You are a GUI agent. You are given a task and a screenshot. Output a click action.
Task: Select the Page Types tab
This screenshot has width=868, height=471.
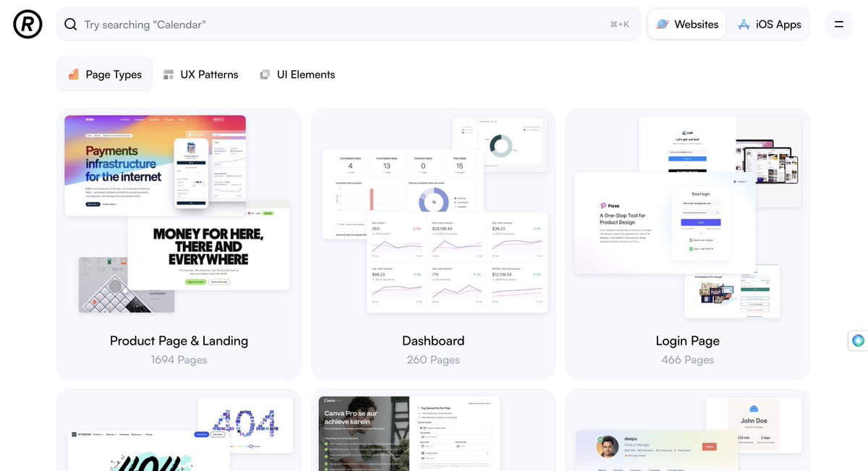105,75
